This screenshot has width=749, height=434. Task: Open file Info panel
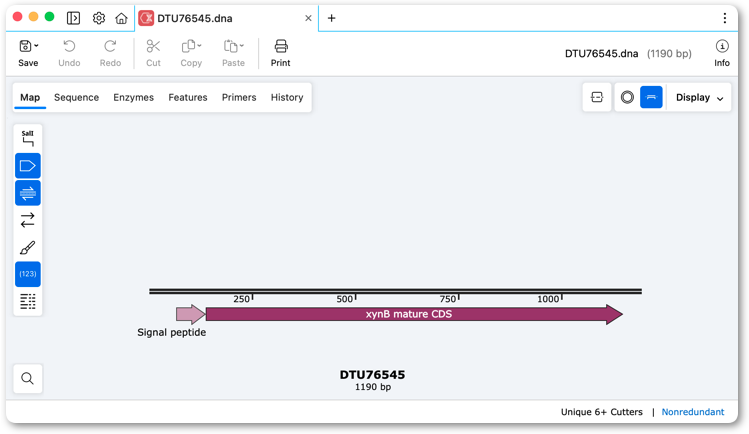(x=722, y=53)
